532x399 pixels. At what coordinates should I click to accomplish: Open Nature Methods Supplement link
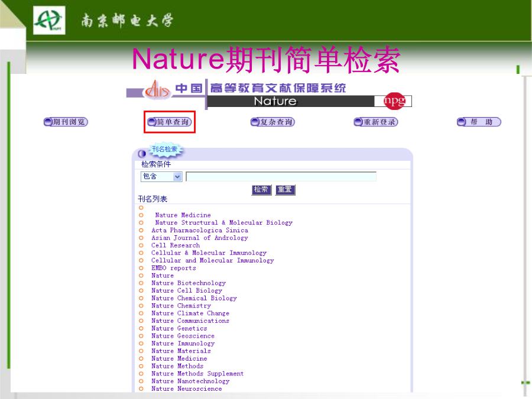[x=197, y=374]
